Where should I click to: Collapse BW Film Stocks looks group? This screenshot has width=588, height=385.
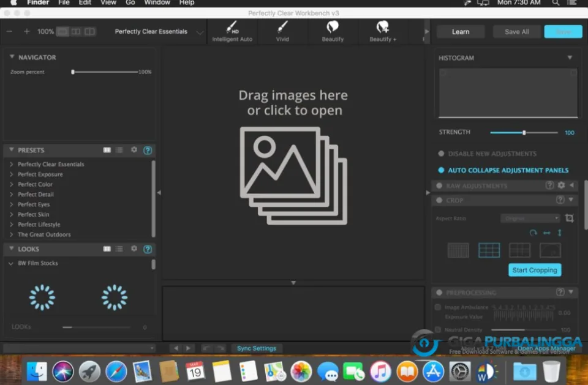click(x=11, y=263)
